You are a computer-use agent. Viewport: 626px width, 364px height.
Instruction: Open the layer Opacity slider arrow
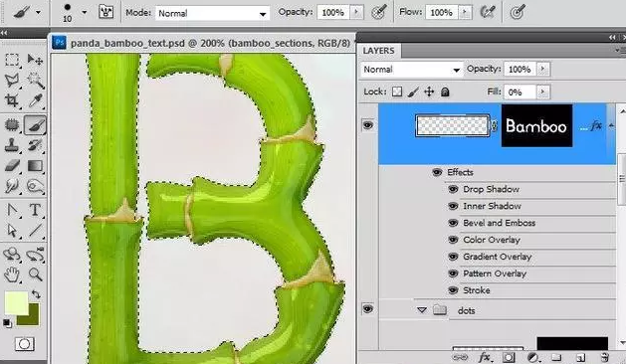pyautogui.click(x=542, y=69)
